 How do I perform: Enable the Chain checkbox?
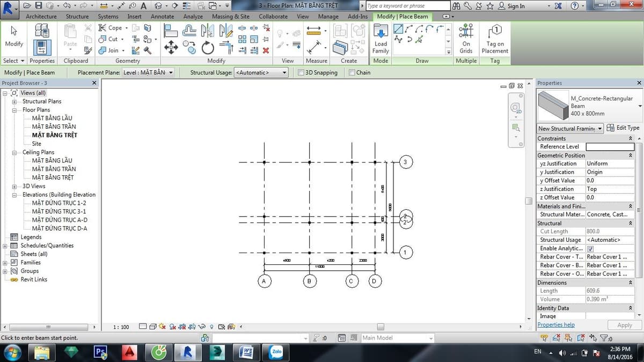[352, 72]
